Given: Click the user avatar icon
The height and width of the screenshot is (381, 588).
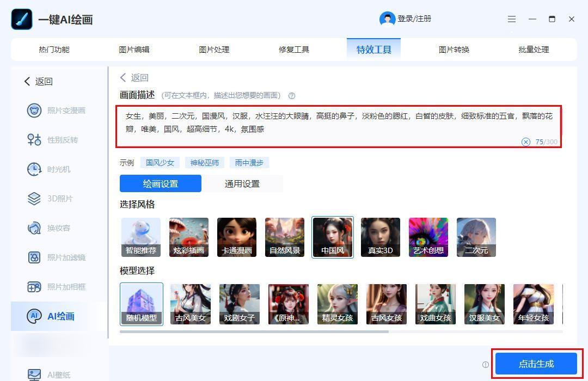Looking at the screenshot, I should coord(388,19).
